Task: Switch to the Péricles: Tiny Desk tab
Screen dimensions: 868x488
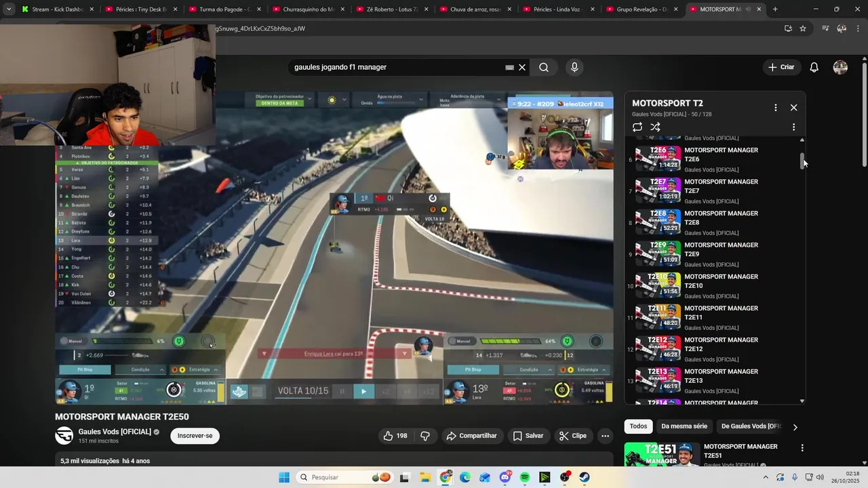Action: pos(141,9)
